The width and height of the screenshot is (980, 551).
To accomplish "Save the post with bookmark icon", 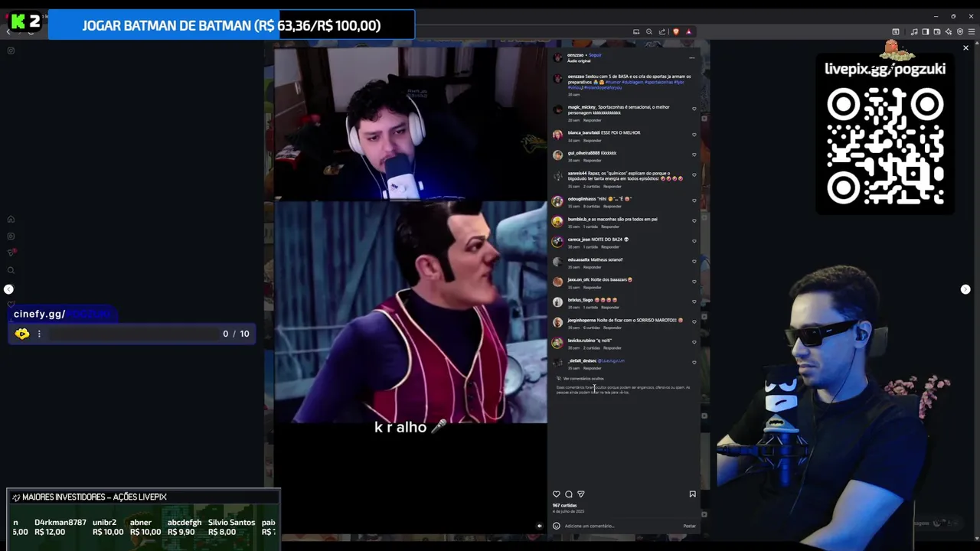I will [x=693, y=494].
